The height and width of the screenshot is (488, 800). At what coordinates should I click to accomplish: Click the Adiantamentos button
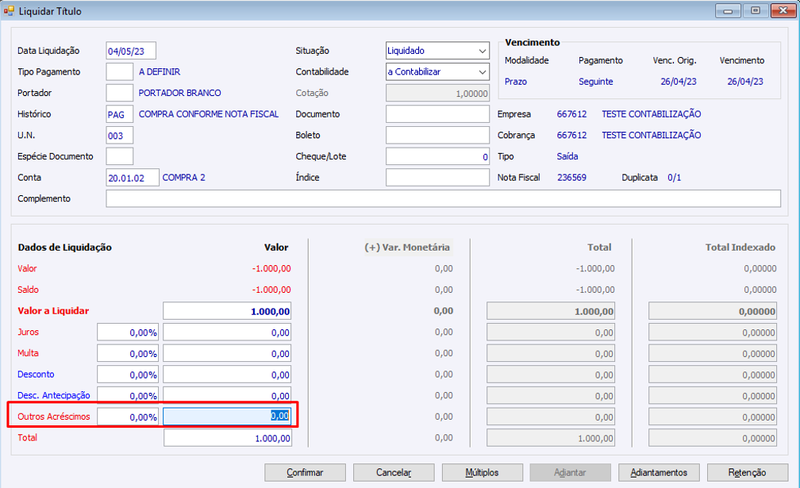659,473
